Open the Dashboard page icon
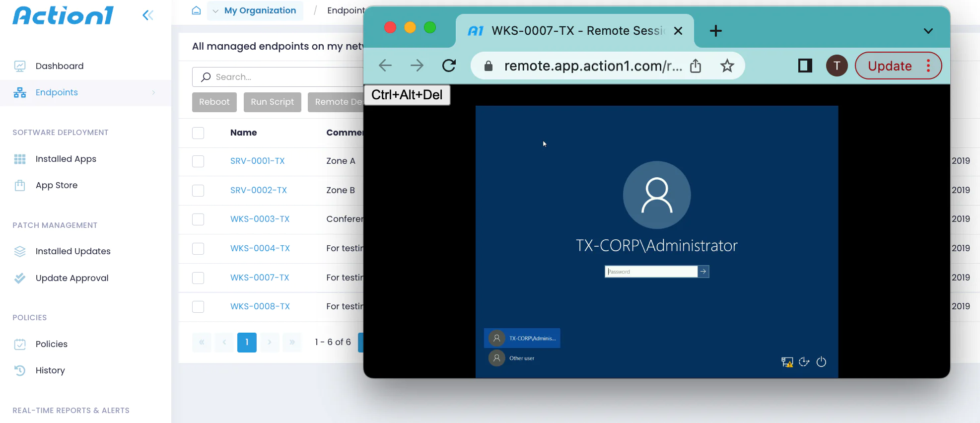 click(x=20, y=66)
